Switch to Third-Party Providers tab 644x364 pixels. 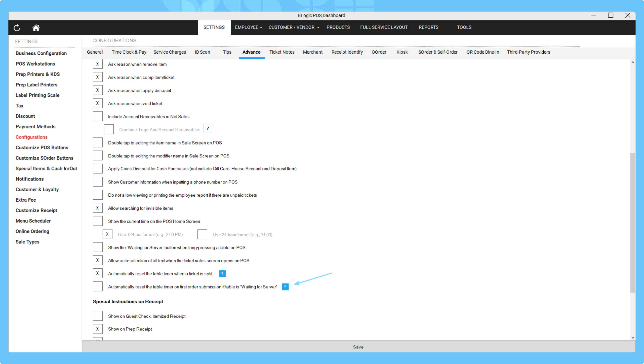pyautogui.click(x=528, y=52)
